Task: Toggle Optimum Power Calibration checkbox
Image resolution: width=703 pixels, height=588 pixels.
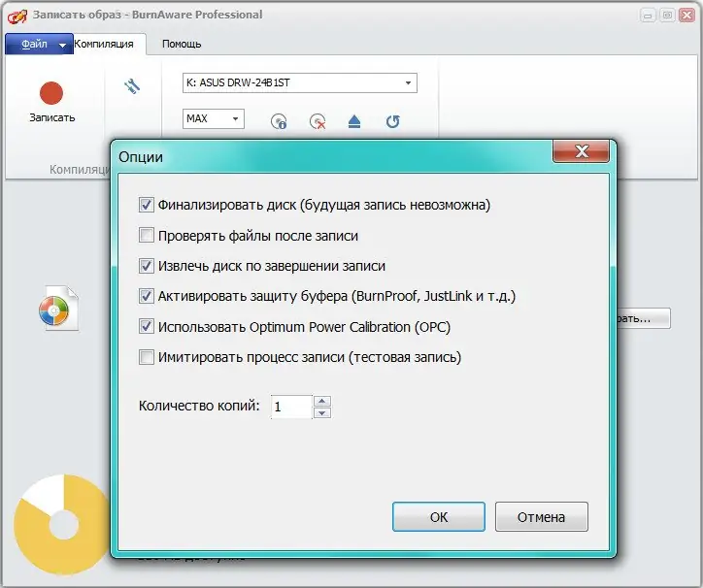Action: 147,327
